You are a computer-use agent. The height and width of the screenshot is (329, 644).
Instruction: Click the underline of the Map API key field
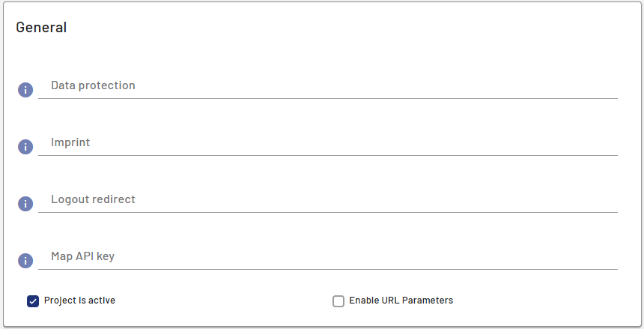tap(328, 269)
